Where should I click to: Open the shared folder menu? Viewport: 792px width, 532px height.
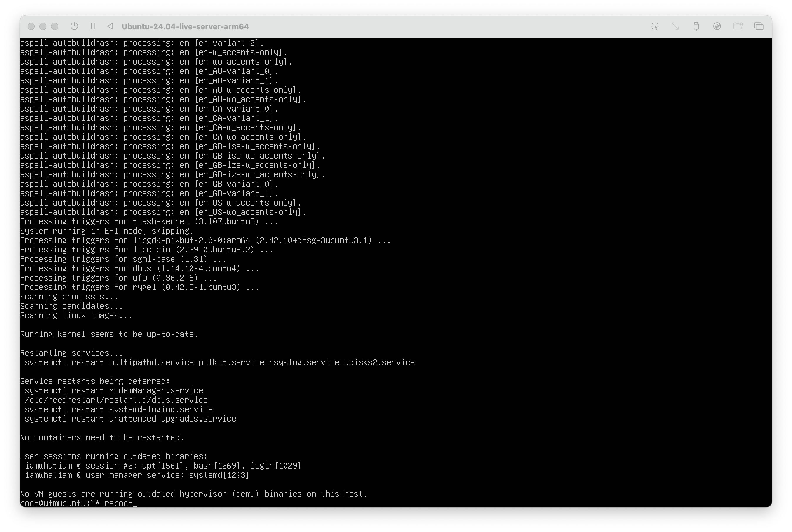click(x=738, y=26)
